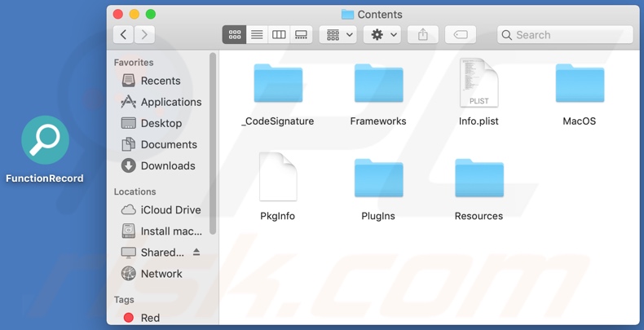
Task: Open the FunctionRecord app icon
Action: (45, 140)
